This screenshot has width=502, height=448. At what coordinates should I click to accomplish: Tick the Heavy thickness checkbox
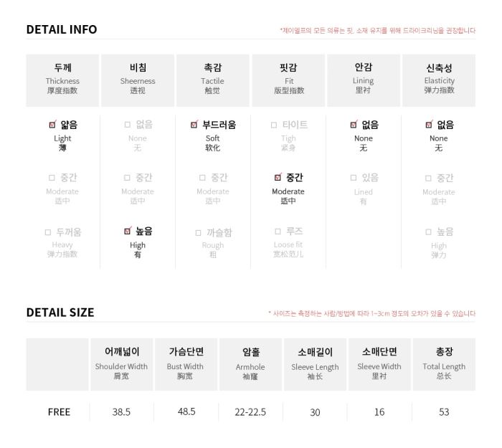coord(48,232)
